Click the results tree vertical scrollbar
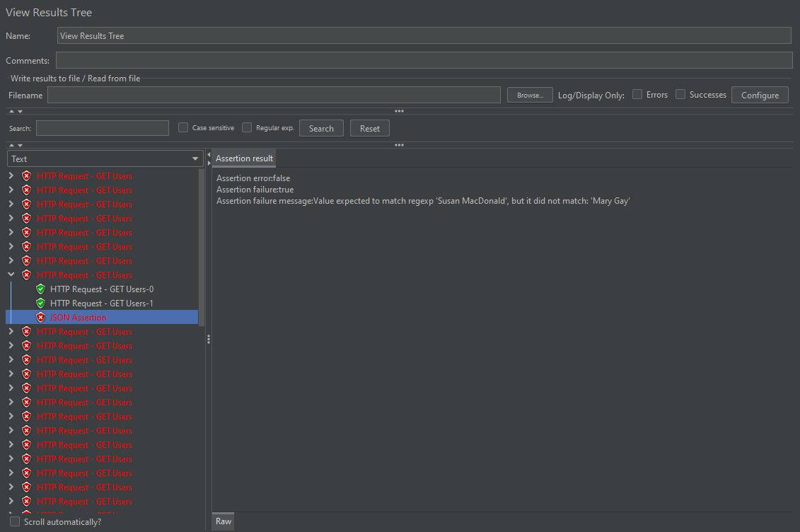The width and height of the screenshot is (800, 532). 202,248
